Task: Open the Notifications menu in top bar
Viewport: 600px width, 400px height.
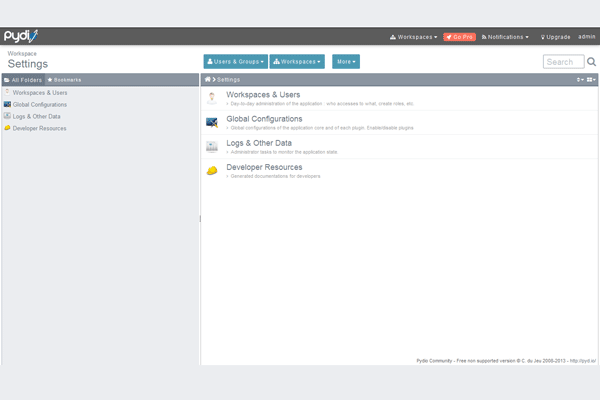Action: pos(505,37)
